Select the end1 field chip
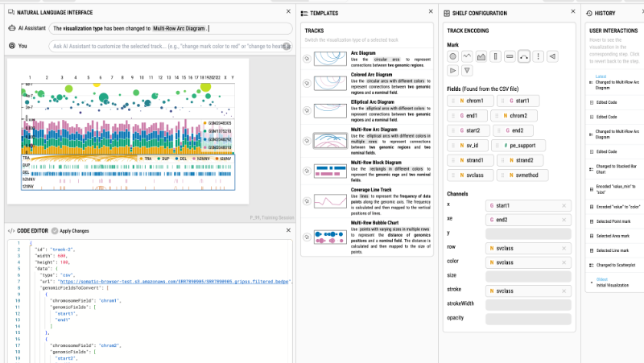Viewport: 644px width, 363px height. click(x=468, y=116)
